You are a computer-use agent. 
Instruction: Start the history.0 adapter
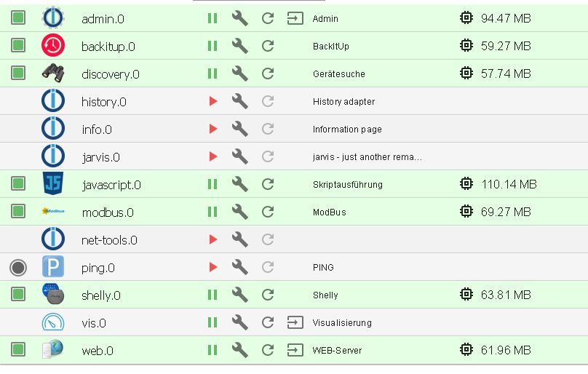click(x=213, y=101)
